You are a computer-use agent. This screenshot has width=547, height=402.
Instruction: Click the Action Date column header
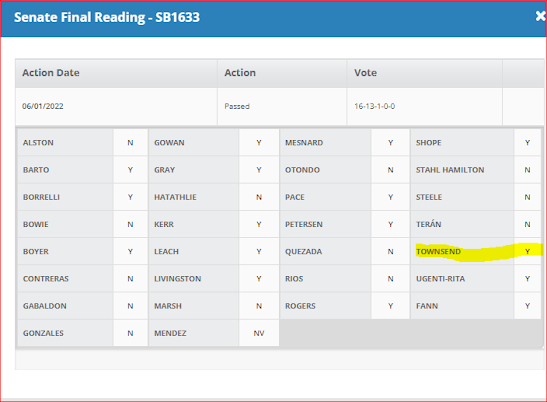pyautogui.click(x=116, y=73)
